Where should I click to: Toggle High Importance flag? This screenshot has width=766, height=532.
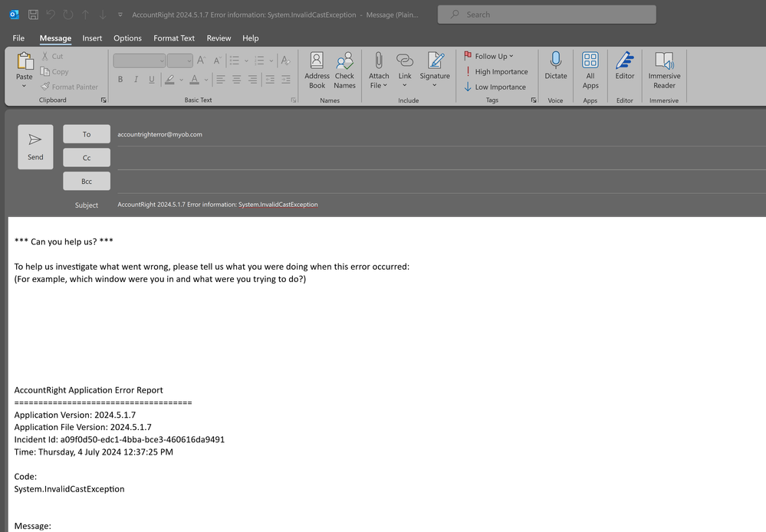coord(495,71)
